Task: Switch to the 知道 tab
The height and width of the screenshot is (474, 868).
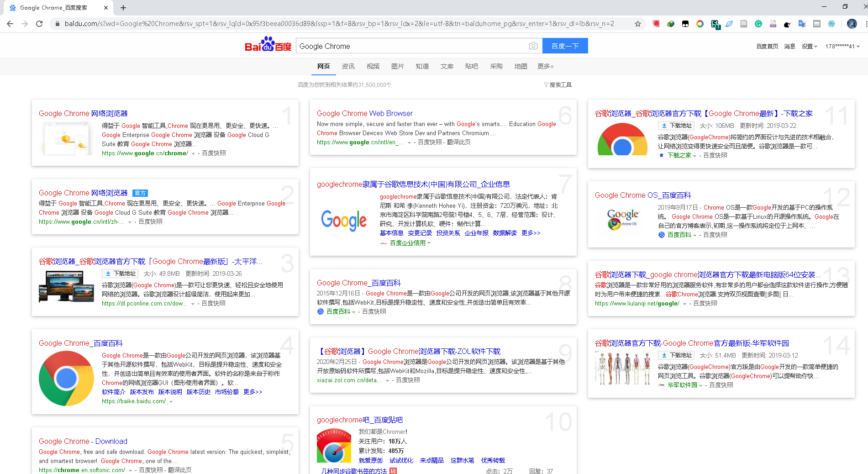Action: pos(422,66)
